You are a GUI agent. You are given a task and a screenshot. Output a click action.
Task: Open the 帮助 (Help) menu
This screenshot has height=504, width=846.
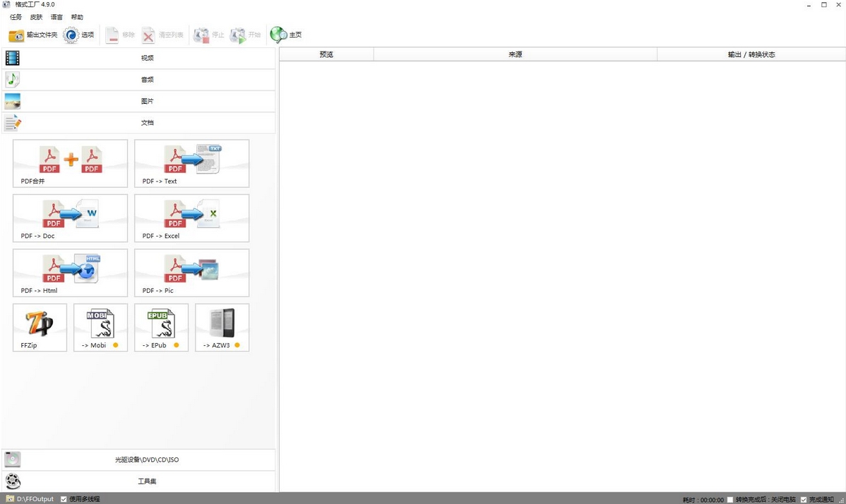click(x=77, y=17)
